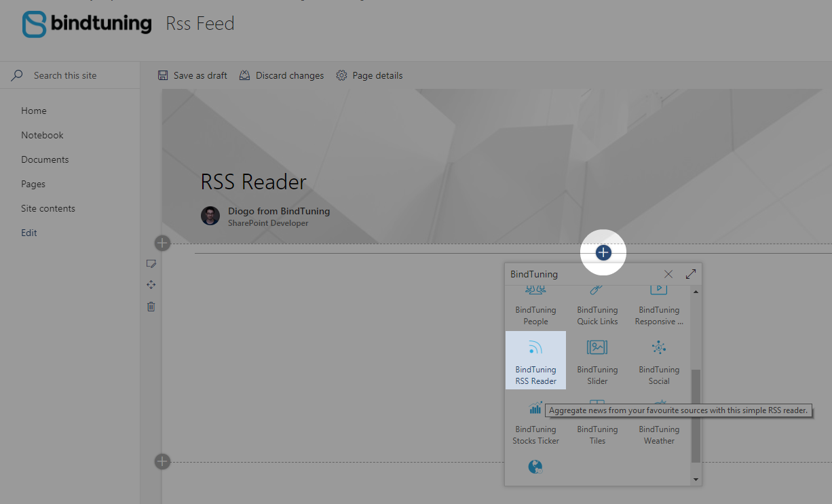Click the web part picker scrollbar thumb
Screen dimensions: 832x504
[696, 416]
